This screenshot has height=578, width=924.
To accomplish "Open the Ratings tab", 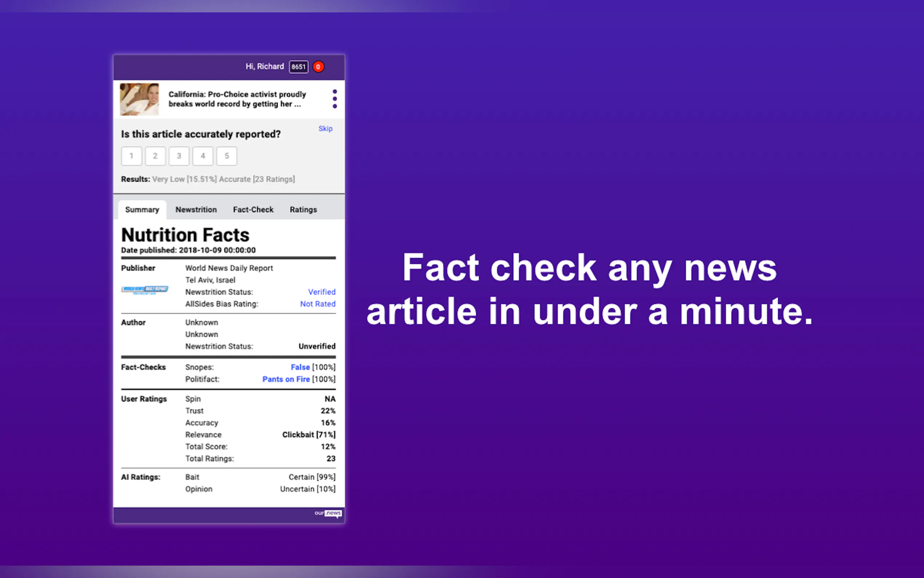I will point(303,210).
